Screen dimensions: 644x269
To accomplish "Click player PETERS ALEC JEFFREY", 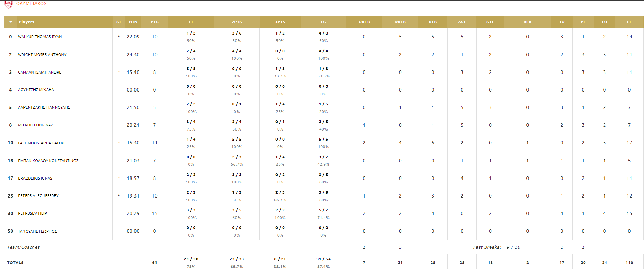I will pos(38,196).
